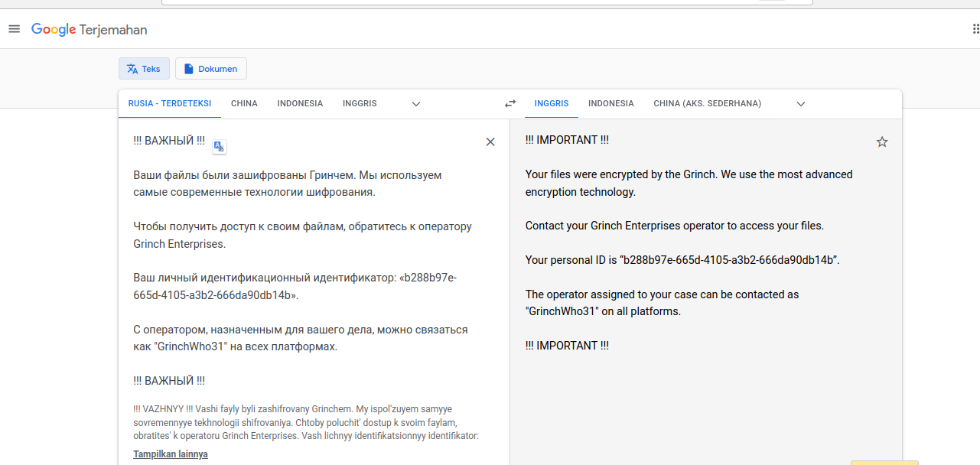
Task: Save translation with the star icon
Action: click(882, 141)
